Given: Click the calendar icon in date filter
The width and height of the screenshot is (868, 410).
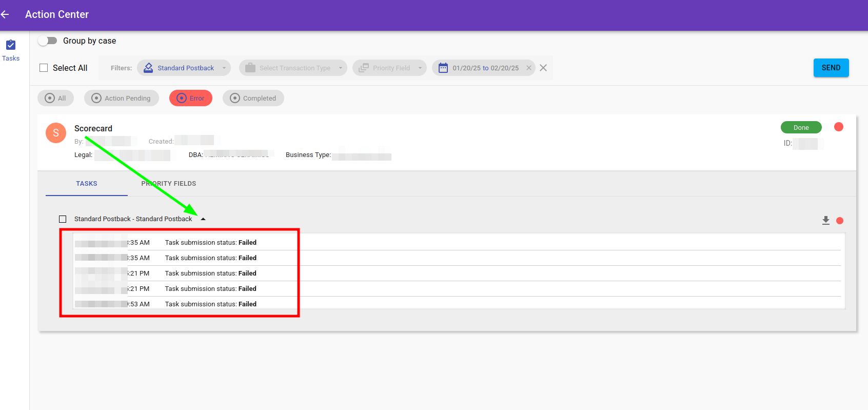Looking at the screenshot, I should (x=443, y=68).
